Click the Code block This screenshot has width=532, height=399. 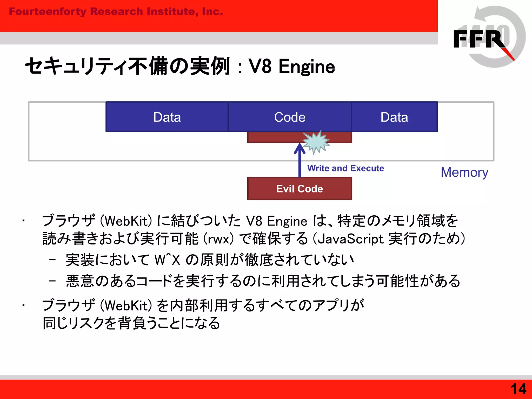pyautogui.click(x=290, y=117)
